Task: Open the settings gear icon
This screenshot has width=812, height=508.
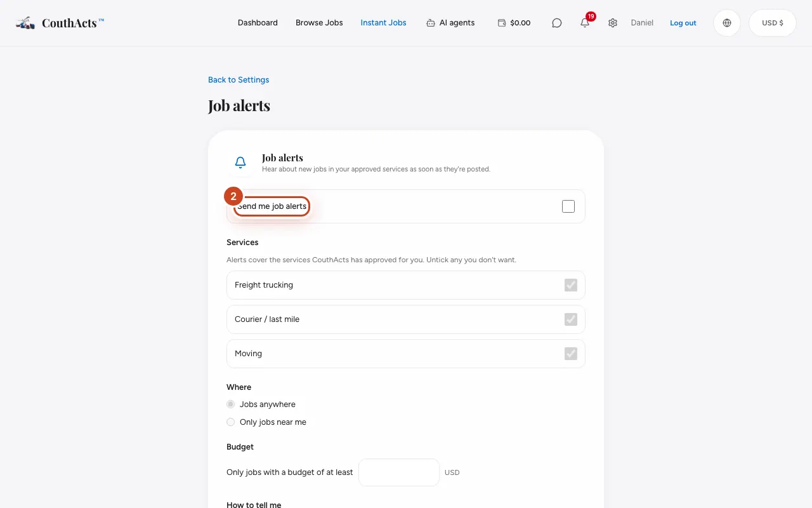Action: click(x=613, y=23)
